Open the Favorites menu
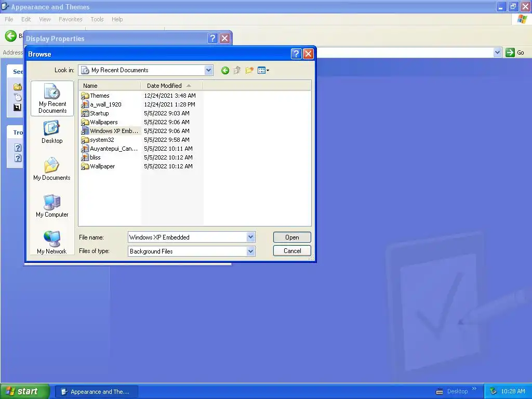The width and height of the screenshot is (532, 399). coord(71,19)
